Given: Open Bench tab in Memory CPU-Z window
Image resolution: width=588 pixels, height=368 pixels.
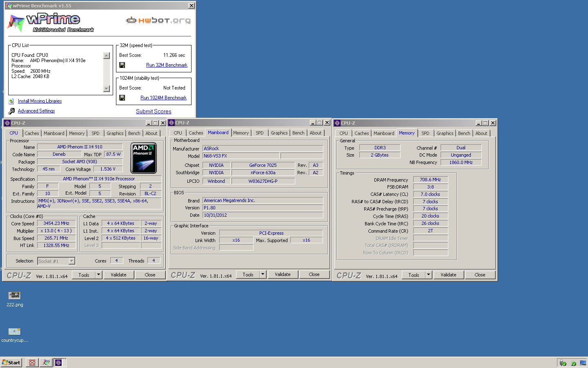Looking at the screenshot, I should tap(464, 133).
